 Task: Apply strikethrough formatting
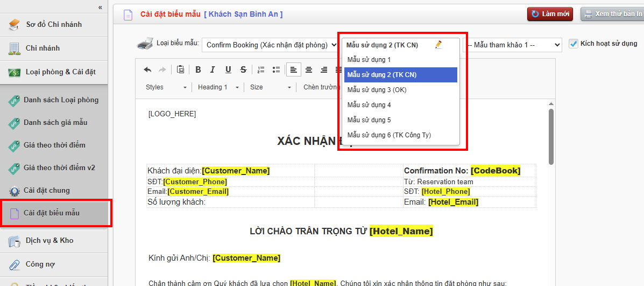point(243,69)
